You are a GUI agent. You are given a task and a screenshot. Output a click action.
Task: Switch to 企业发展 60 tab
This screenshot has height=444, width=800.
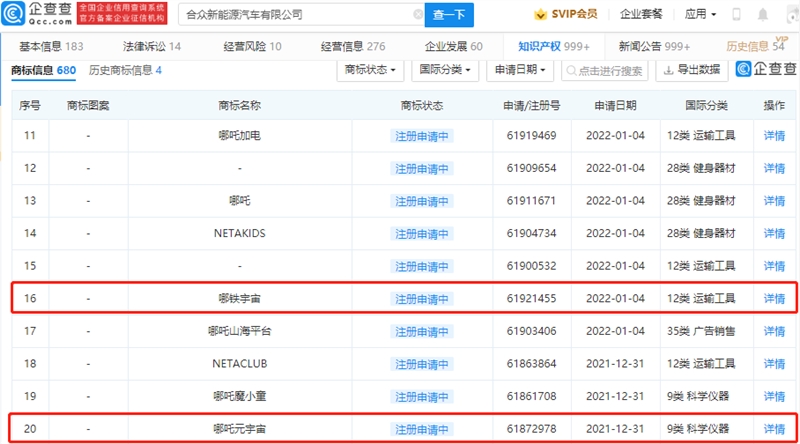point(454,46)
